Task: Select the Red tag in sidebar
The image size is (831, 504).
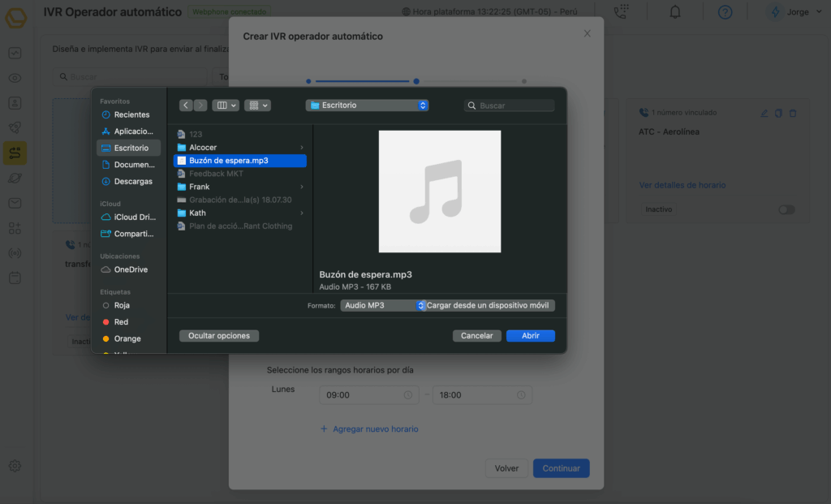Action: pyautogui.click(x=121, y=322)
